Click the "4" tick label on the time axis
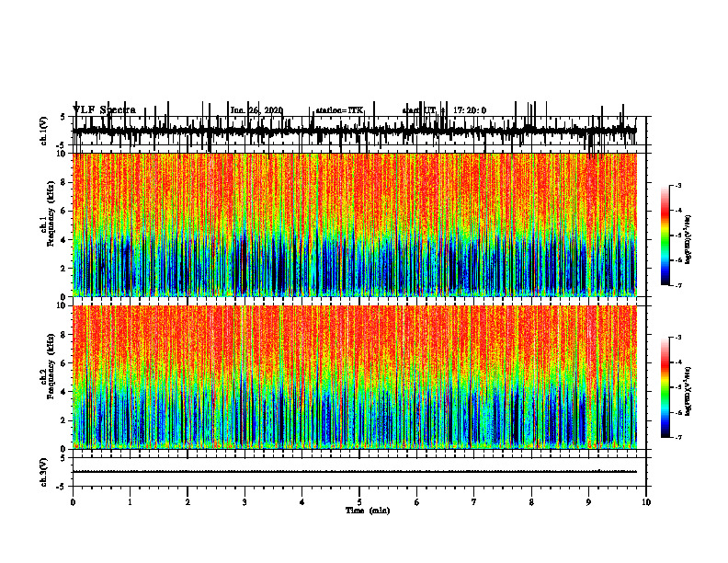 pyautogui.click(x=302, y=502)
